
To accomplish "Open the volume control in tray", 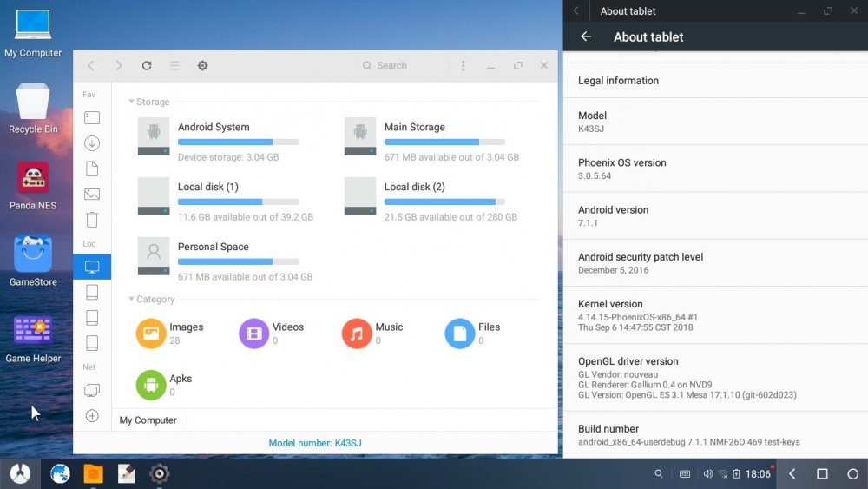I will point(708,473).
